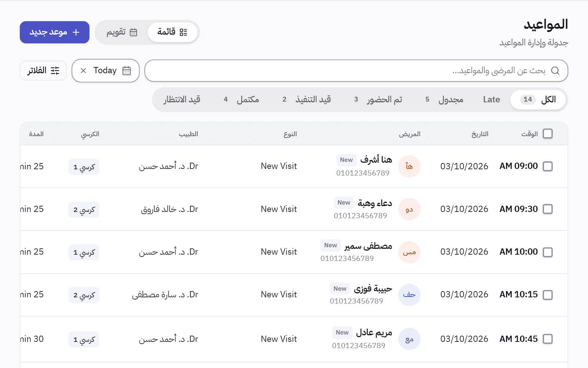Click avatar of patient دعاء وهبة
The image size is (588, 368).
[409, 209]
